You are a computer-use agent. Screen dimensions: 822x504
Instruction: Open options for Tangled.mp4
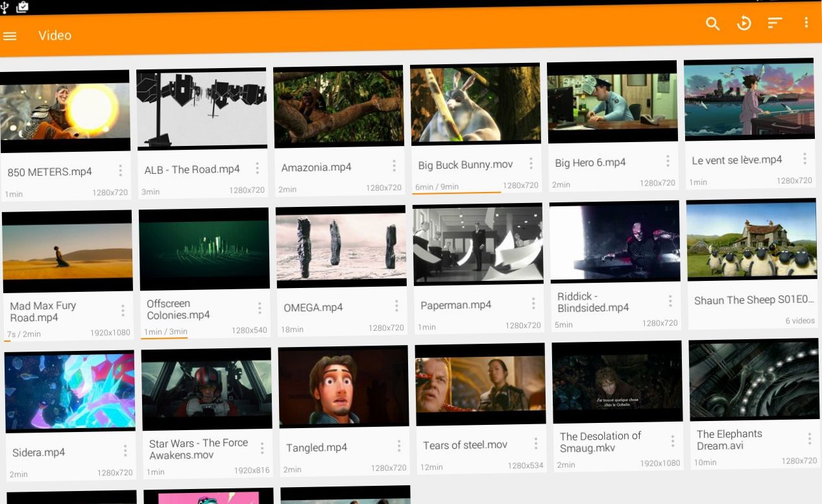click(x=400, y=446)
